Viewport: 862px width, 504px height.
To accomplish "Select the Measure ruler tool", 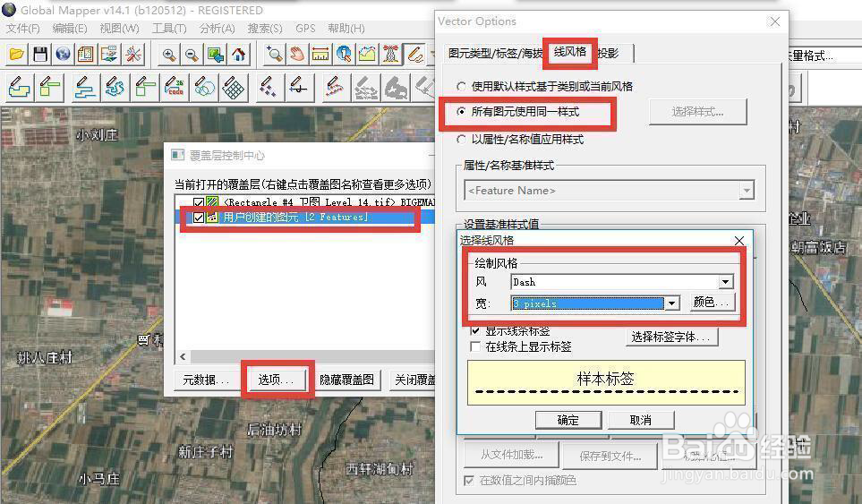I will coord(320,55).
